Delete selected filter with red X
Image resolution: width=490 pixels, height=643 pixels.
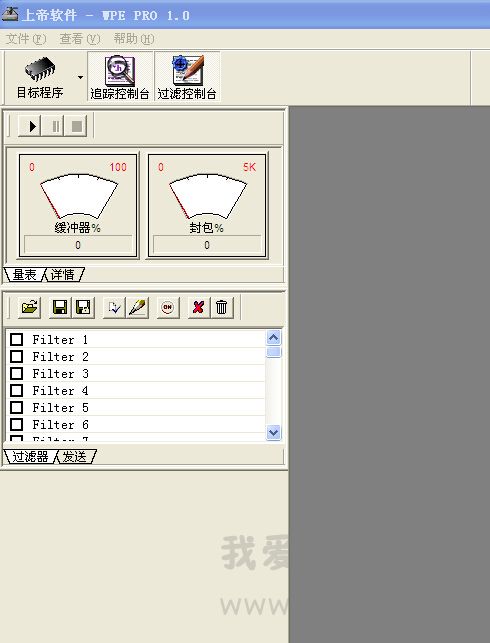pyautogui.click(x=198, y=307)
